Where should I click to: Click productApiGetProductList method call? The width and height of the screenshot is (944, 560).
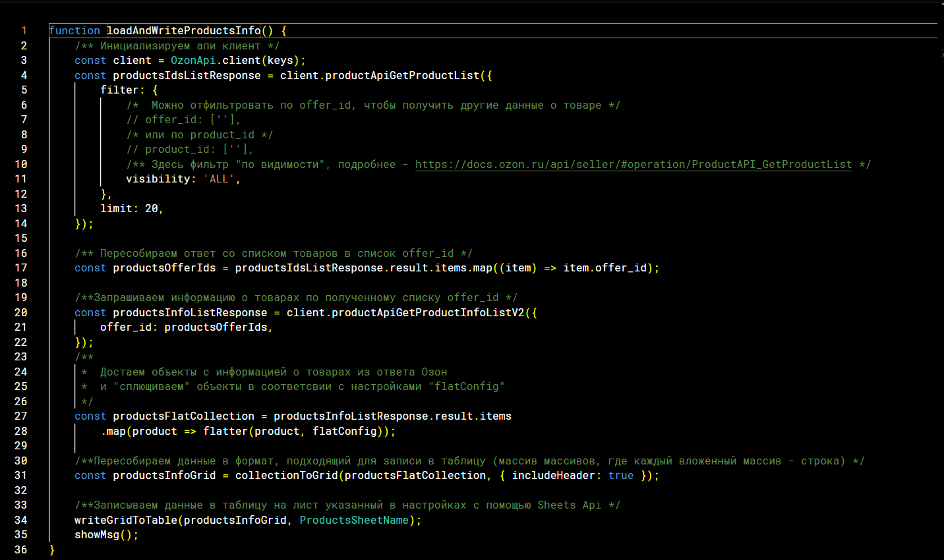[402, 76]
